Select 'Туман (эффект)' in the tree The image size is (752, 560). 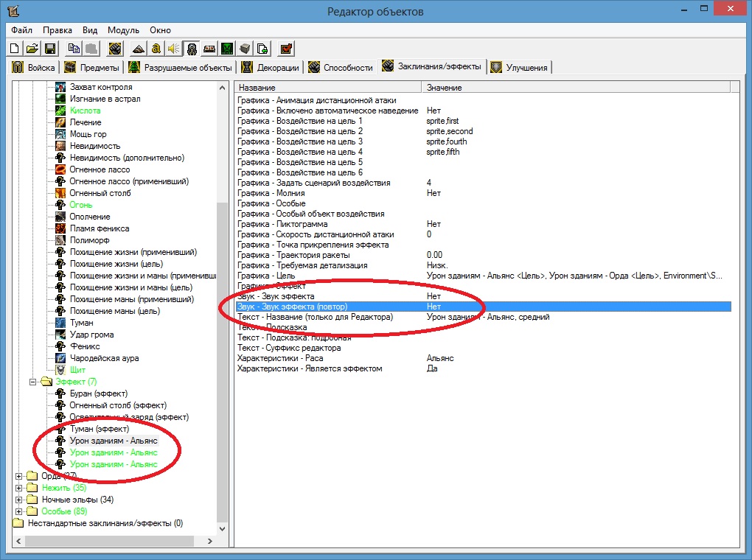pos(100,429)
